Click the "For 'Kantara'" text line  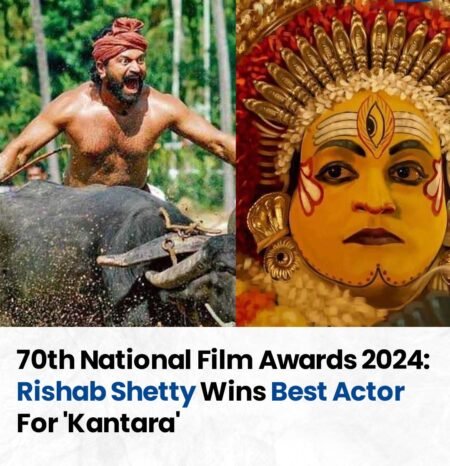click(x=96, y=422)
